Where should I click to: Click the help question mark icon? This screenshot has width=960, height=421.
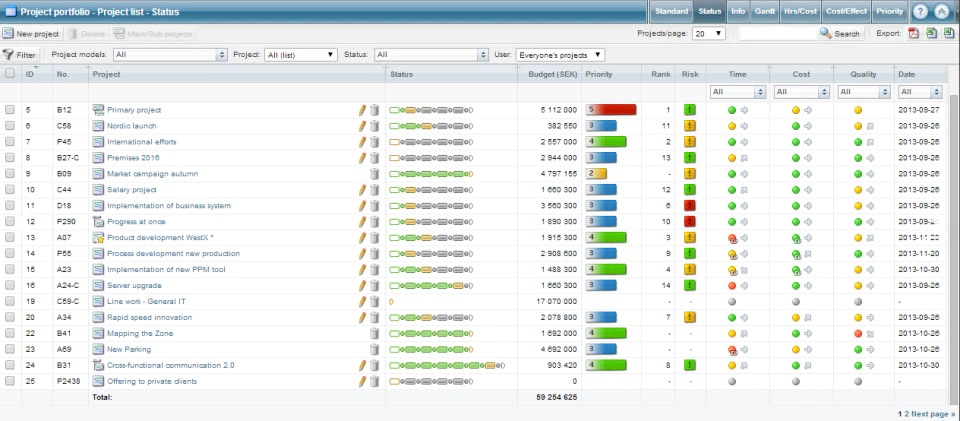pos(920,12)
